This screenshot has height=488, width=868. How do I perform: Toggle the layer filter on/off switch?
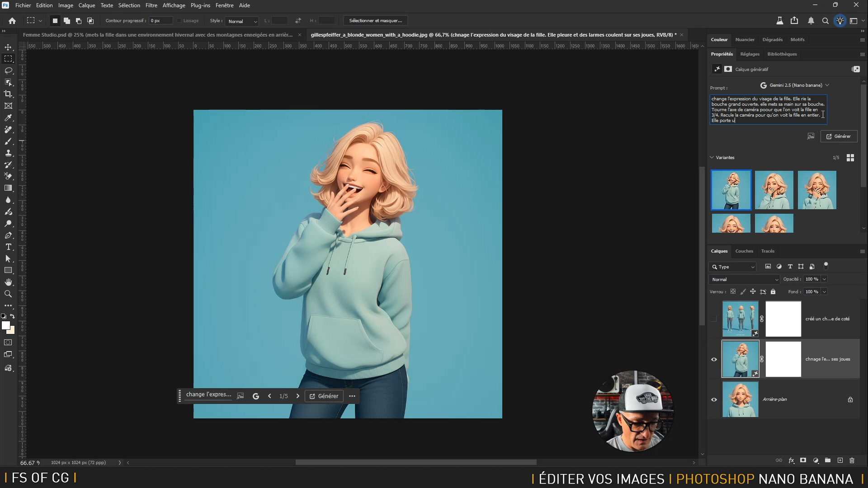click(826, 266)
